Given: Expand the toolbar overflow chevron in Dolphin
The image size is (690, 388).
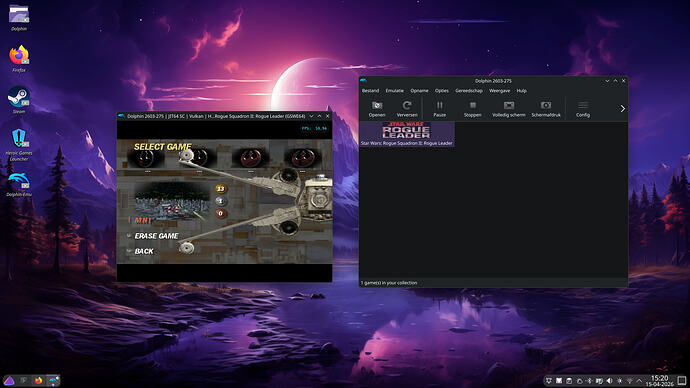Looking at the screenshot, I should (622, 108).
